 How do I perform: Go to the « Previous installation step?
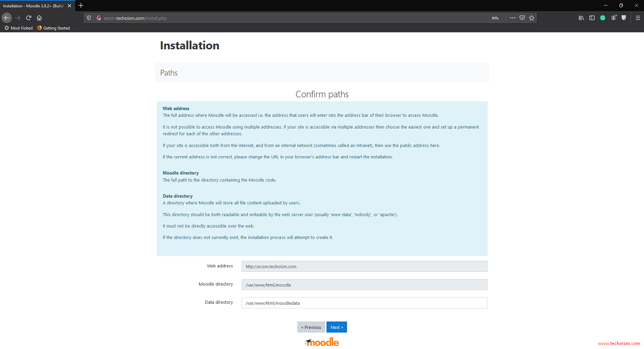click(311, 327)
